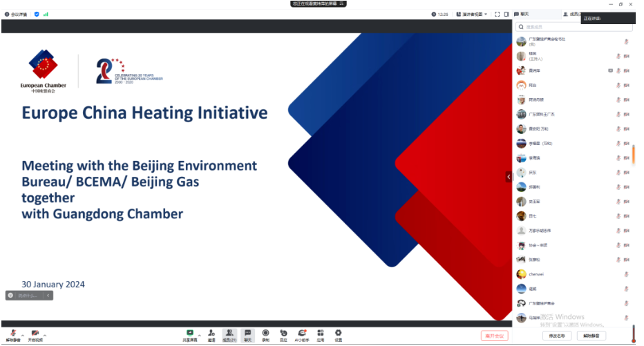Unmute your microphone in the bottom toolbar

pos(13,336)
